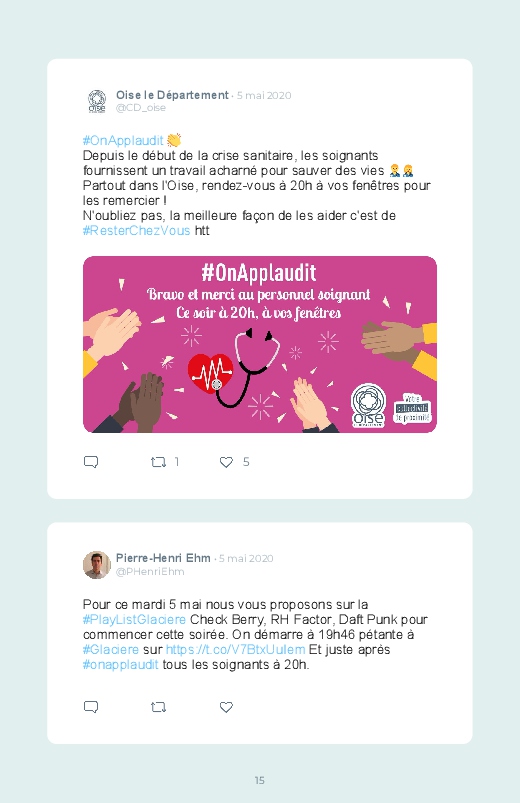The height and width of the screenshot is (803, 520).
Task: Open the #ResterChezVous hashtag
Action: coord(136,230)
